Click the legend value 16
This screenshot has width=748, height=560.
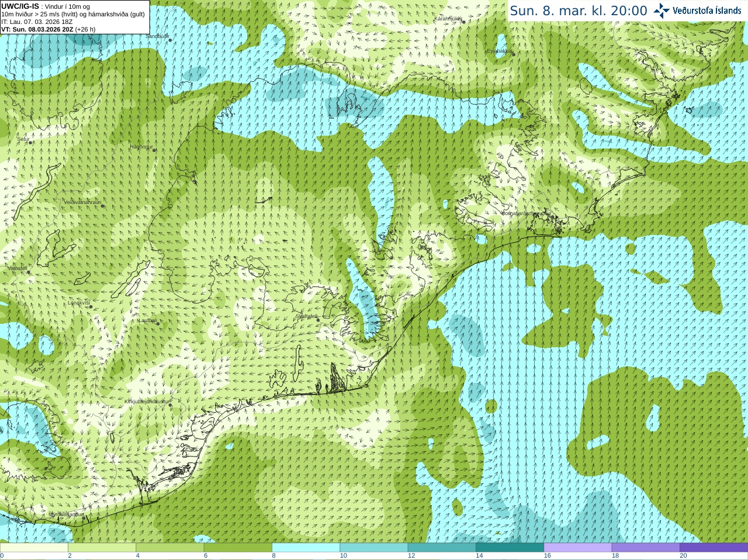point(548,556)
